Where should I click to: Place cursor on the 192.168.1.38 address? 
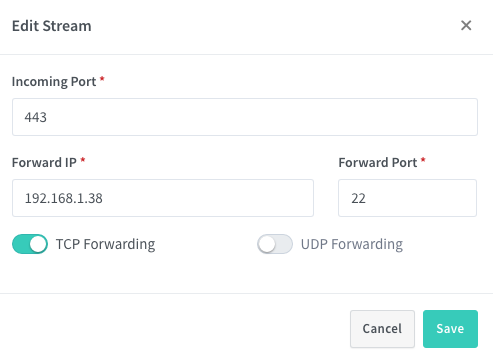pos(64,198)
